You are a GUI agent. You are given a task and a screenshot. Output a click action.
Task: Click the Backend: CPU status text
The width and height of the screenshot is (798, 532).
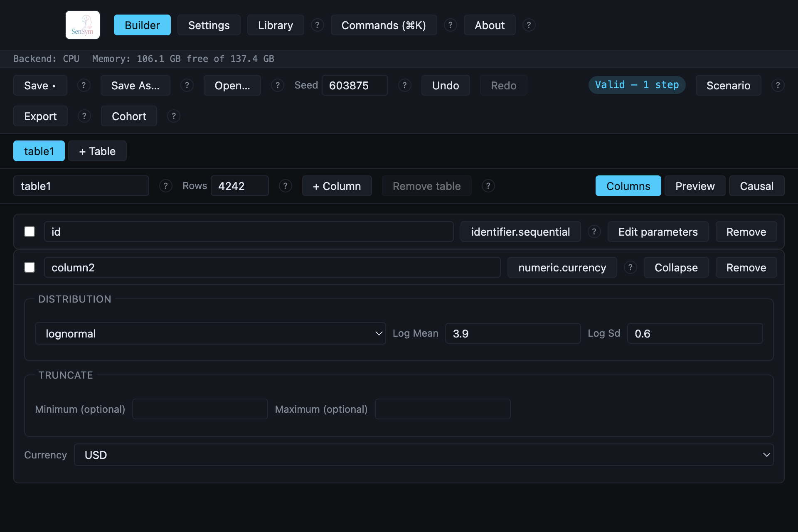pyautogui.click(x=46, y=59)
